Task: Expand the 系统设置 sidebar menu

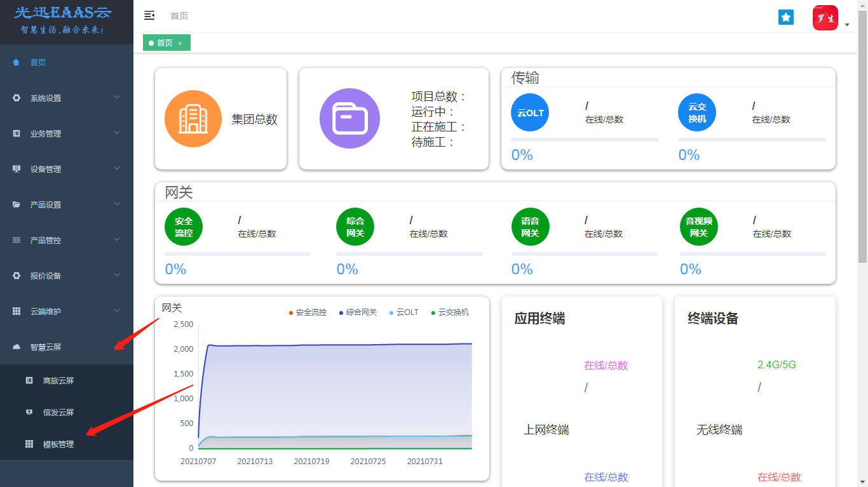Action: tap(67, 98)
